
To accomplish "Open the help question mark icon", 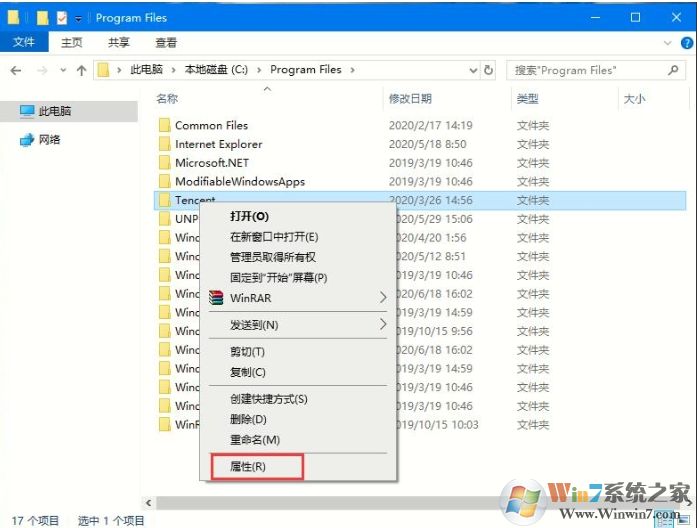I will (686, 43).
